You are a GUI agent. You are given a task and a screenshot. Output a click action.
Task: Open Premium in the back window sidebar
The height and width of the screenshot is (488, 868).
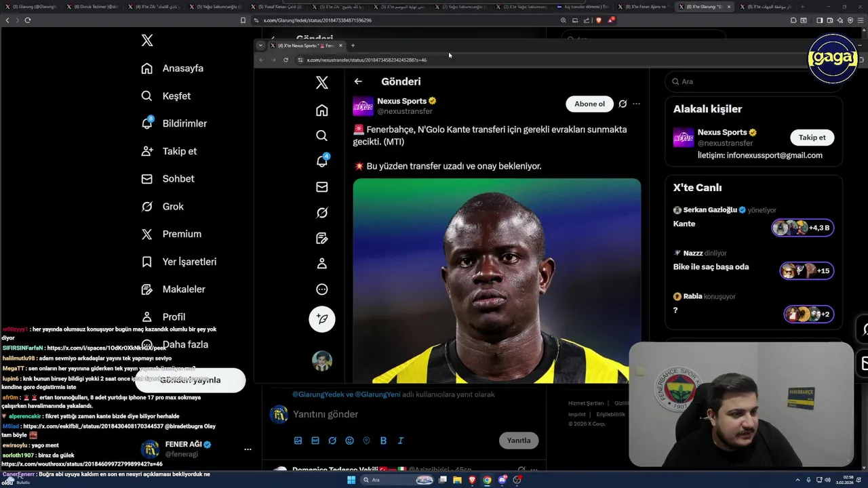click(x=172, y=234)
